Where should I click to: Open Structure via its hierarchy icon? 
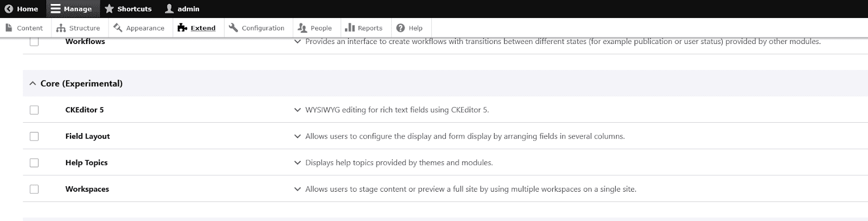tap(61, 28)
